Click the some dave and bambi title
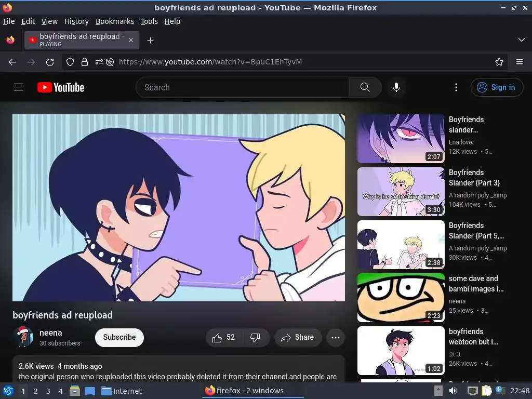Viewport: 532px width, 399px height. pos(476,283)
